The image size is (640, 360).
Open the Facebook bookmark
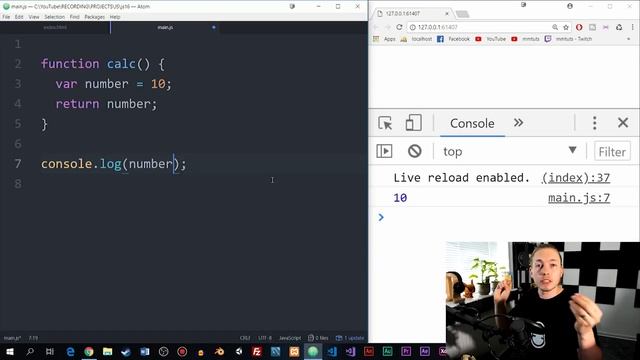tap(453, 39)
